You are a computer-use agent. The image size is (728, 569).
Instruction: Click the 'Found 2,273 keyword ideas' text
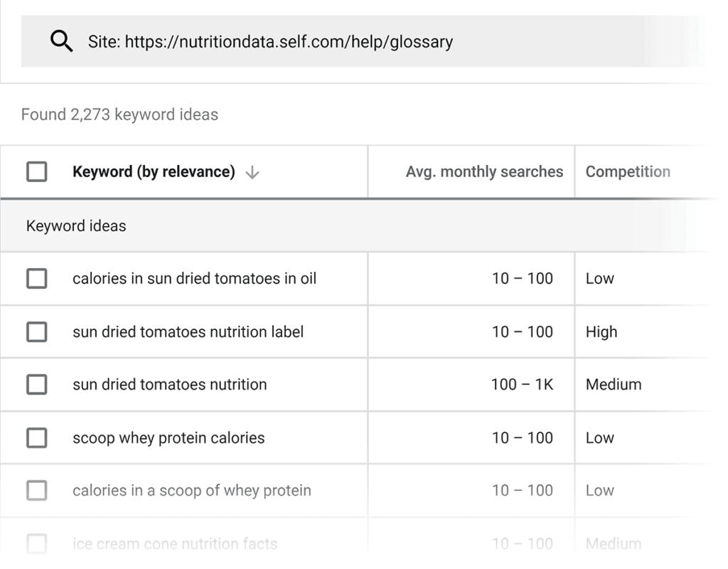click(x=119, y=115)
